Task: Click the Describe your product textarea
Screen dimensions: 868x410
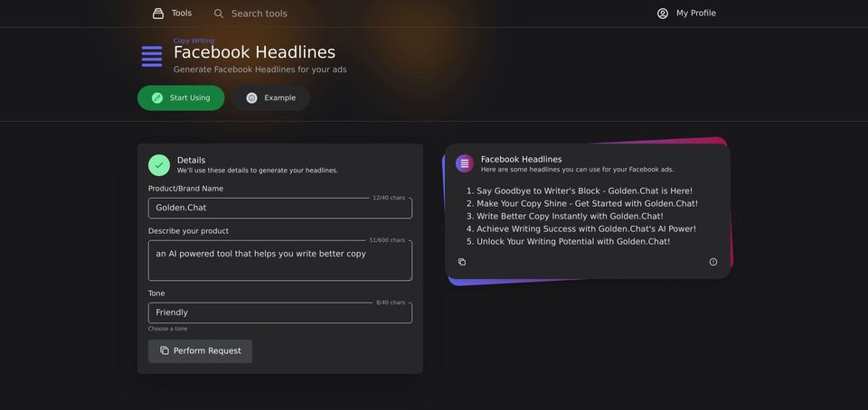Action: click(280, 260)
